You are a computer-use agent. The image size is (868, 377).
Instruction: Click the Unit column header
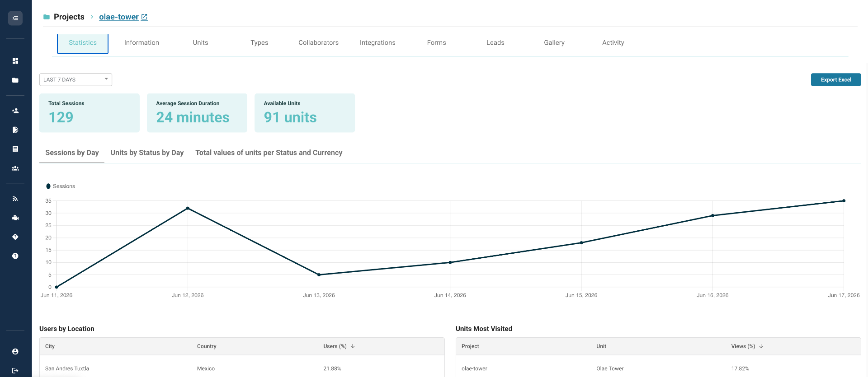click(x=601, y=346)
